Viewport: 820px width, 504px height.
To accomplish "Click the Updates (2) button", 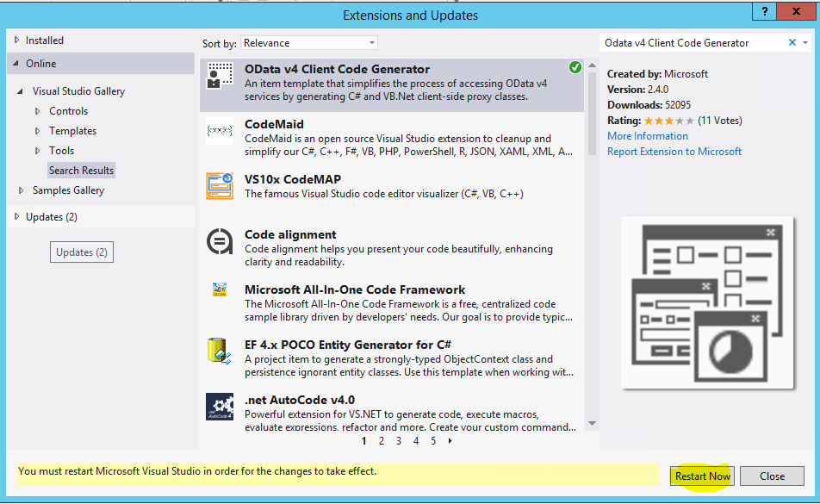I will coord(82,252).
